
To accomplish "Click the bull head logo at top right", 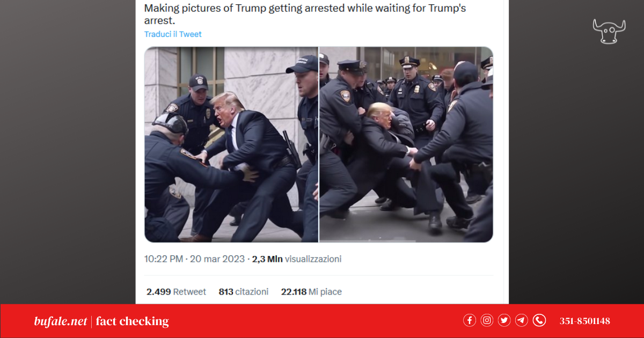I will tap(609, 31).
